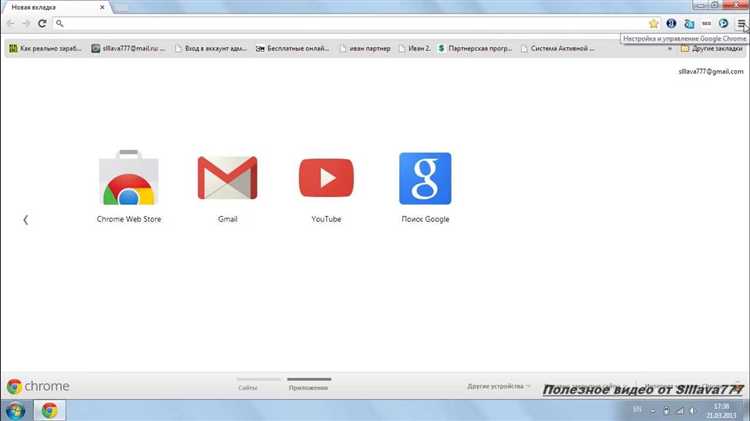Launch the YouTube app icon
The image size is (750, 421).
[x=326, y=178]
